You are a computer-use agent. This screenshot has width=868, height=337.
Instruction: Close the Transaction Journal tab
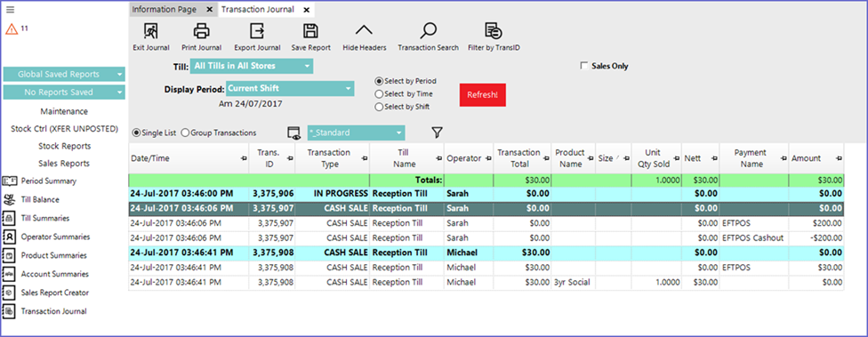point(306,10)
